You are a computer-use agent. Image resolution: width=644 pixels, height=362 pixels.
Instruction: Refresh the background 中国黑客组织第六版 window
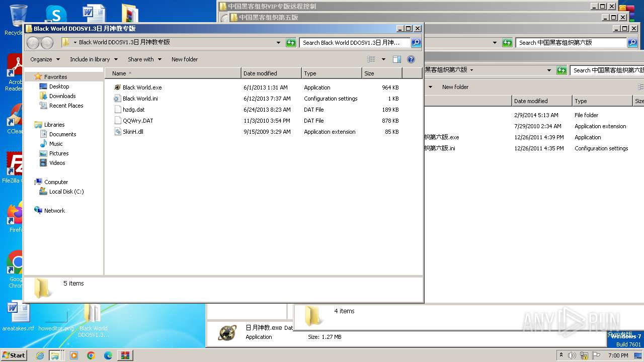click(x=507, y=43)
